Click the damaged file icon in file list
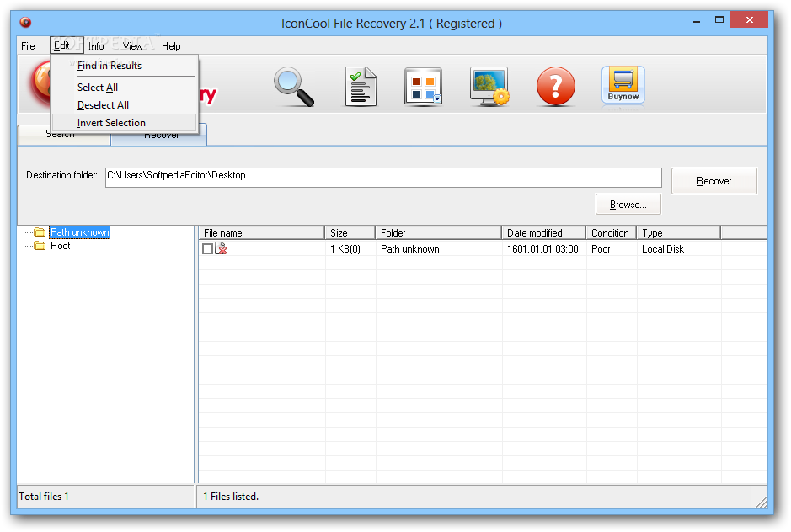This screenshot has height=532, width=791. 221,248
